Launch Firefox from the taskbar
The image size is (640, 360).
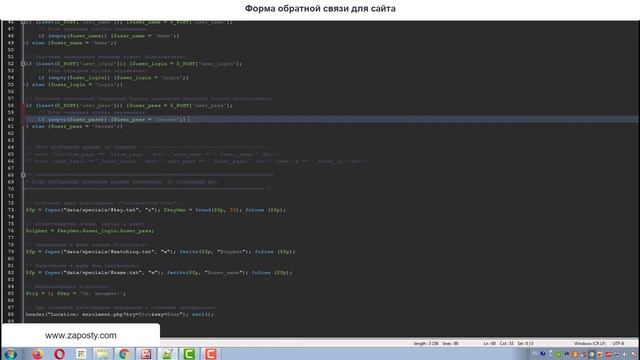(x=38, y=354)
